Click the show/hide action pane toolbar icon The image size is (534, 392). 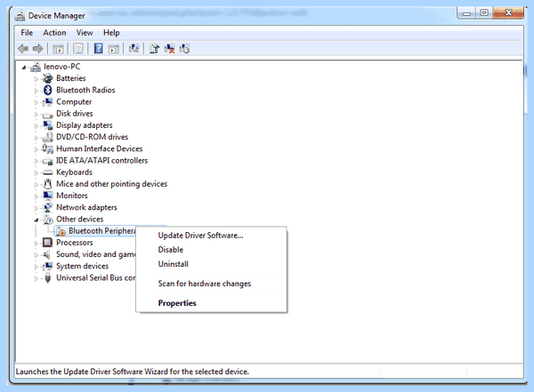[x=113, y=49]
